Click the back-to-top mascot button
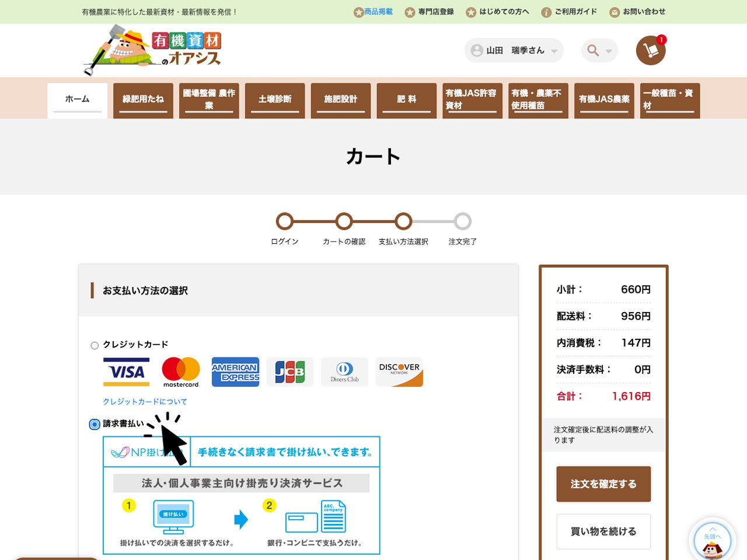Screen dimensions: 747x560 pos(712,541)
